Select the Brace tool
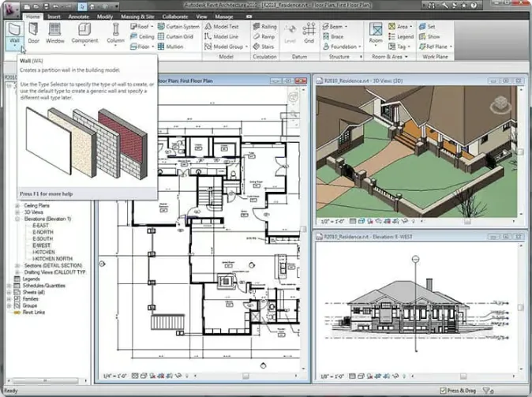This screenshot has width=532, height=397. pos(333,36)
